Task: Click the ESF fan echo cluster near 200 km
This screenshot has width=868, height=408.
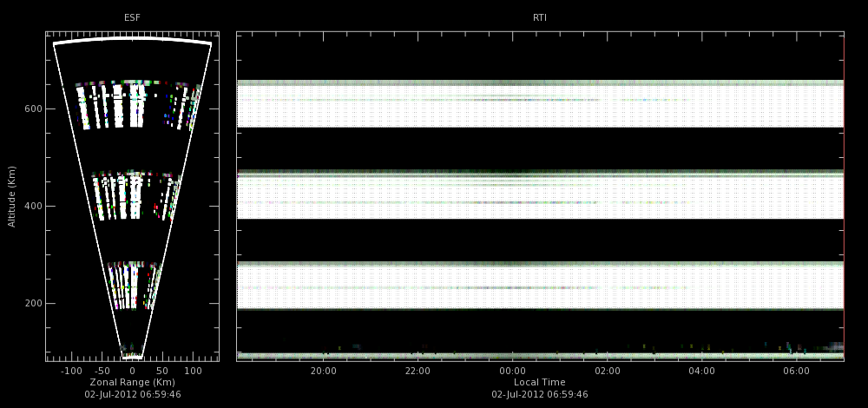Action: pos(135,285)
